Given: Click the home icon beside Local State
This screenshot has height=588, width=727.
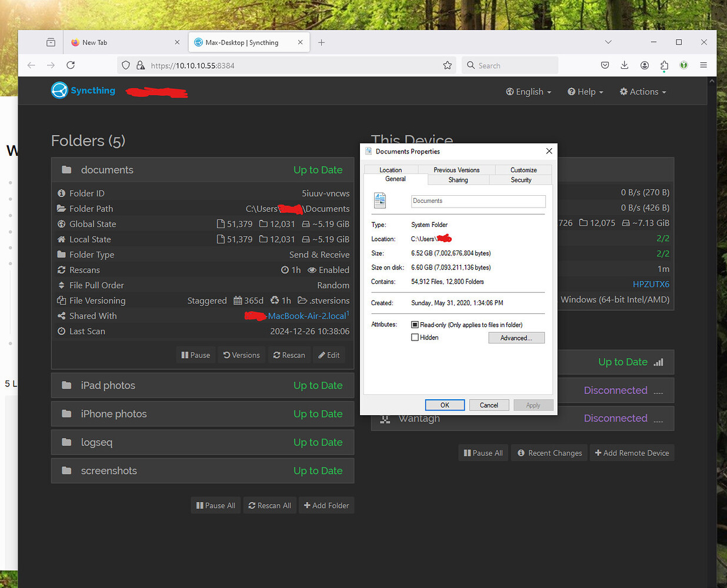Looking at the screenshot, I should [x=62, y=239].
